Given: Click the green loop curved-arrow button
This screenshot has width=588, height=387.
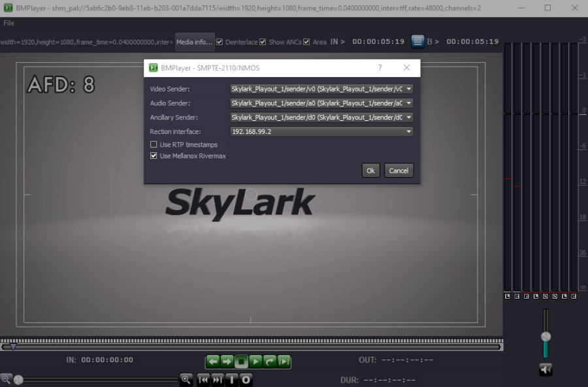Looking at the screenshot, I should (x=270, y=362).
